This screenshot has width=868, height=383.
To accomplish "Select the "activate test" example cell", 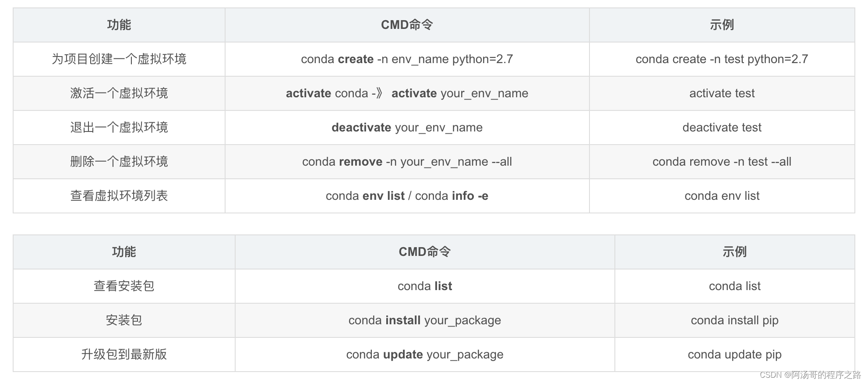I will click(x=722, y=93).
